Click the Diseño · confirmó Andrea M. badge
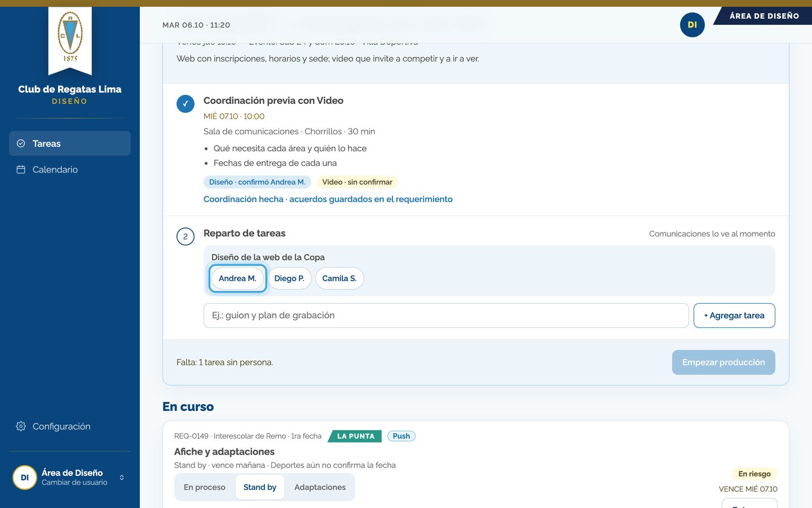 tap(257, 182)
